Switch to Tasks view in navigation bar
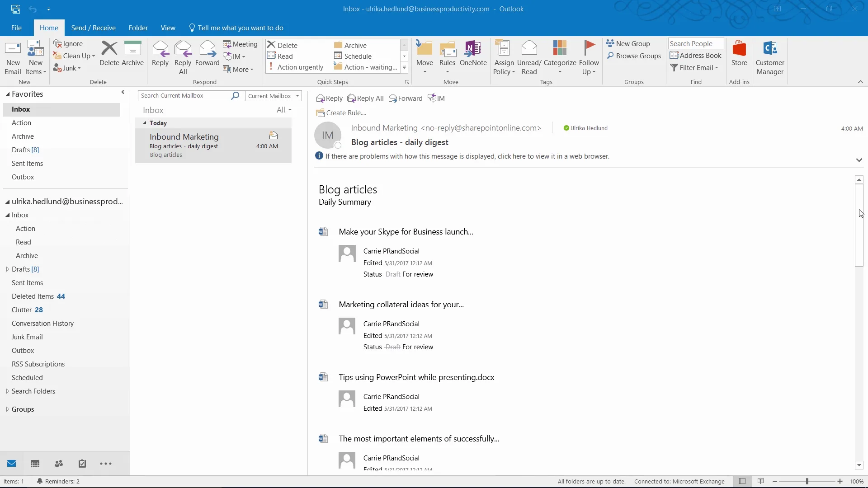 82,464
